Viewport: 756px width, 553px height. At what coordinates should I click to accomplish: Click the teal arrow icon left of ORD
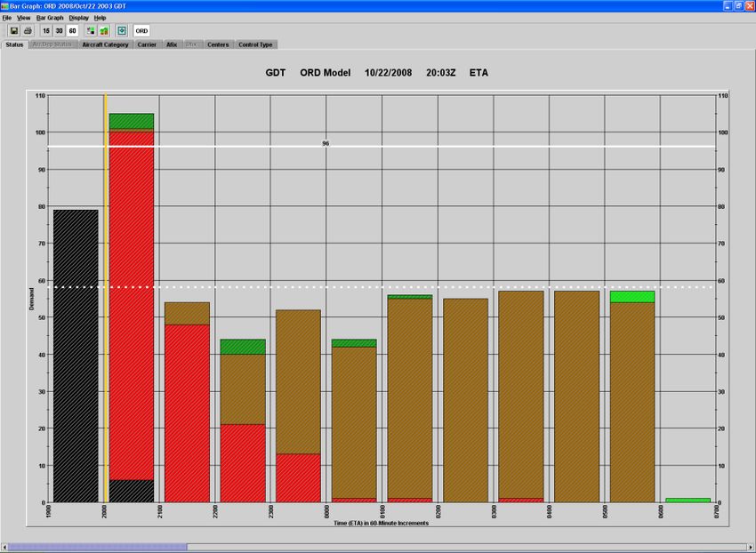(122, 30)
